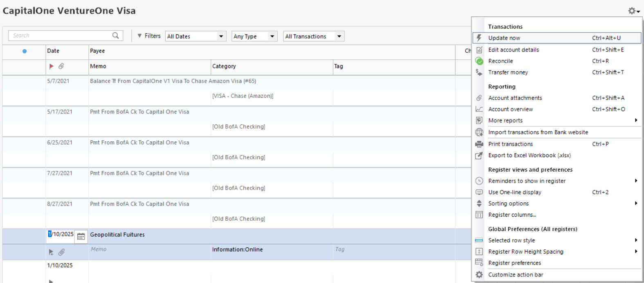Open the Any Type dropdown
This screenshot has width=644, height=283.
click(x=254, y=36)
